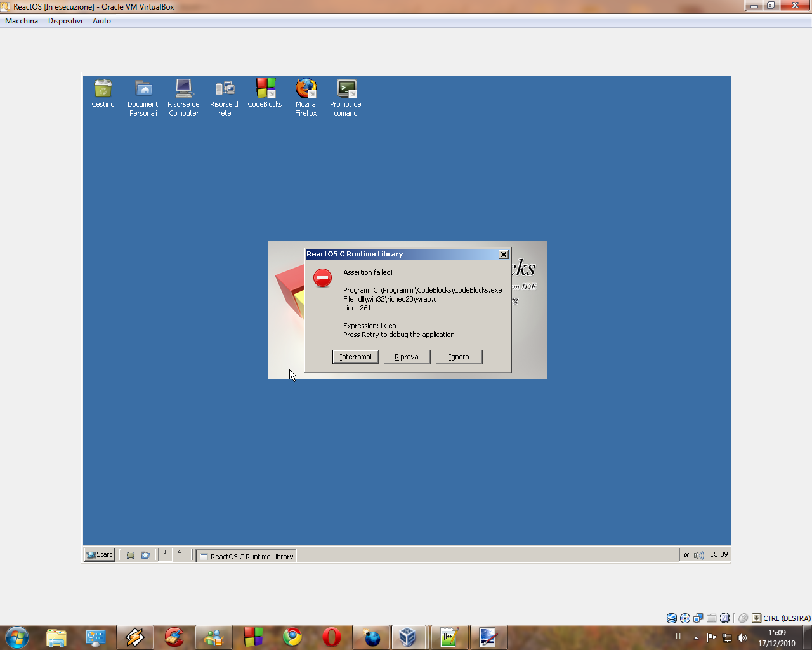Click the Riprova button to debug
The image size is (812, 650).
coord(407,357)
